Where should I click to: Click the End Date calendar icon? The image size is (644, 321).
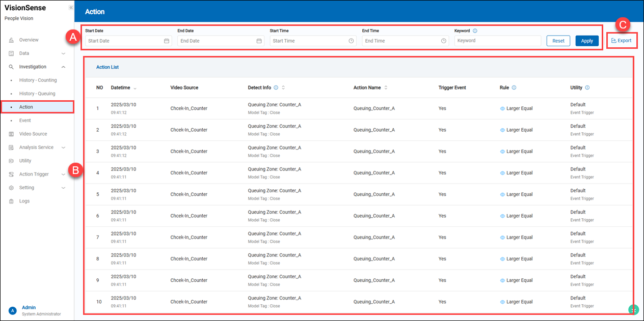click(259, 41)
